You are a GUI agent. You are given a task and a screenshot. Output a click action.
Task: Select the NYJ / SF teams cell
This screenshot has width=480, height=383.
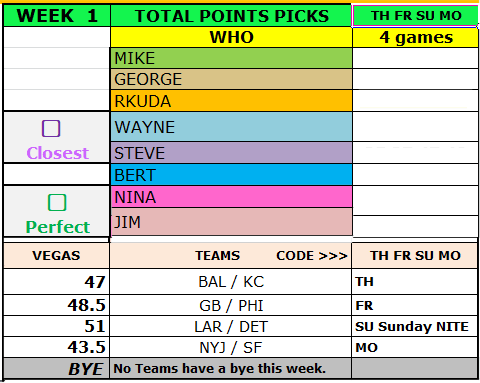click(231, 347)
